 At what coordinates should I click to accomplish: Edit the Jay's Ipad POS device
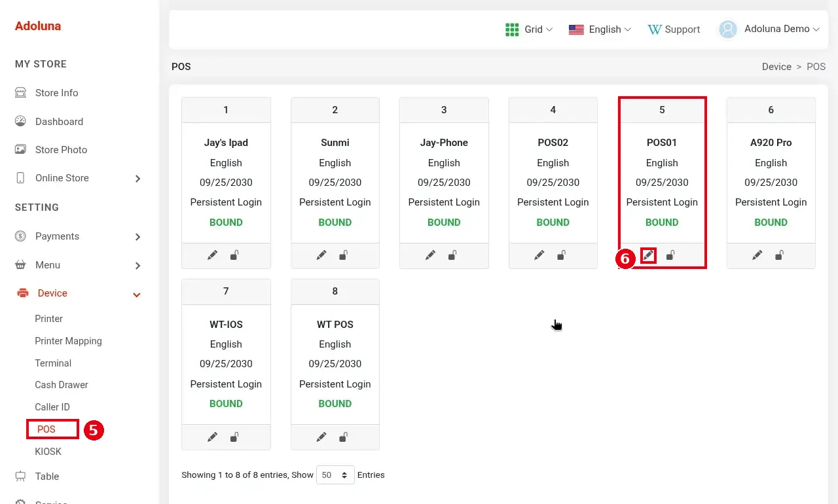(x=212, y=255)
